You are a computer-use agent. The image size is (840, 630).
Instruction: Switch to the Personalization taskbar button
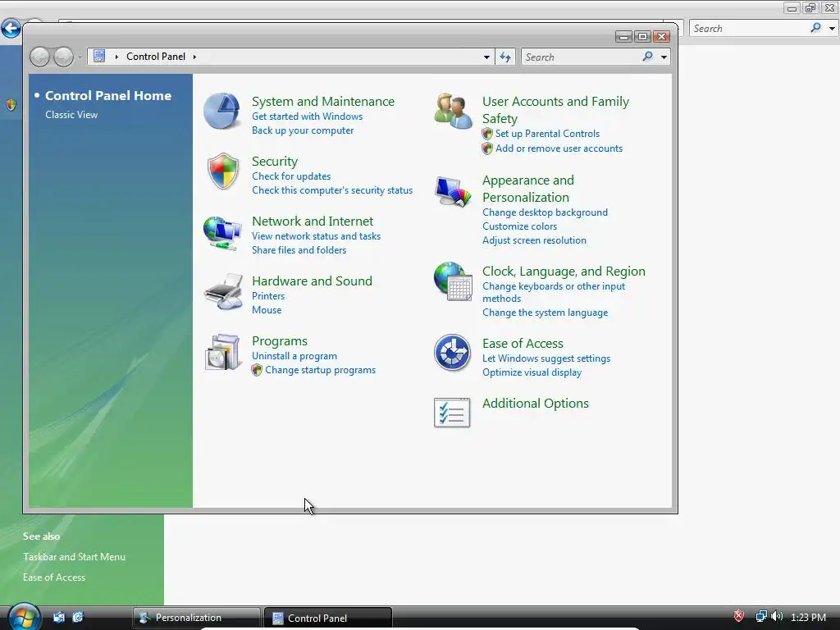click(196, 618)
